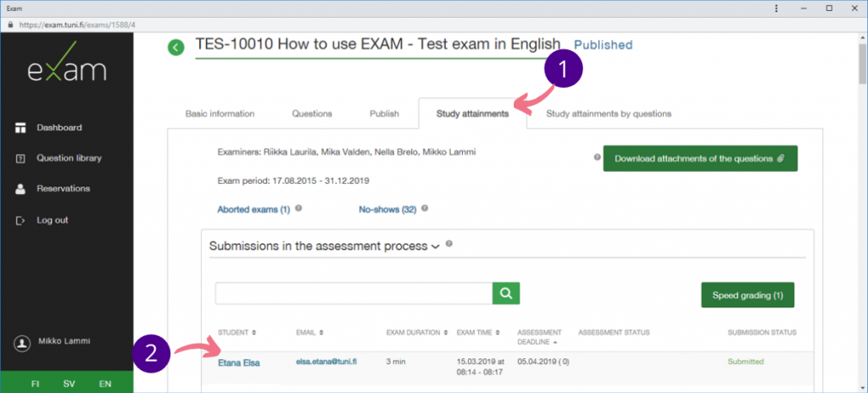
Task: Download attachments of the questions
Action: [699, 158]
